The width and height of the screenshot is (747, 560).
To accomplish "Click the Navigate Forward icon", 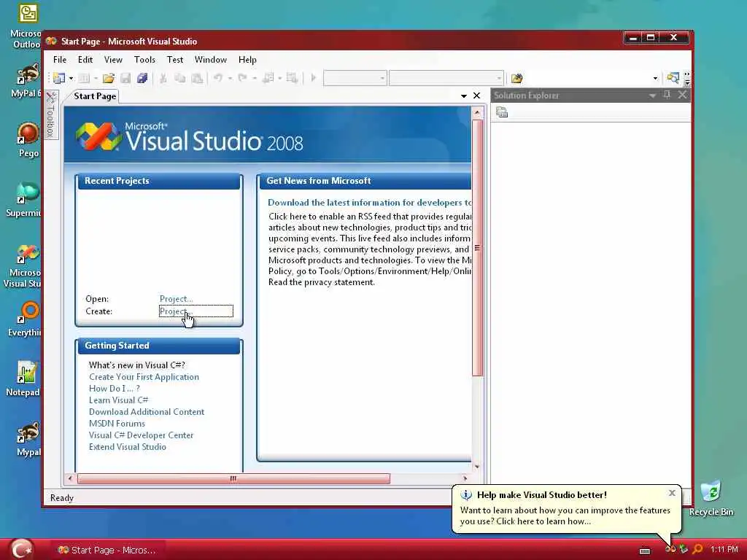I will click(292, 78).
